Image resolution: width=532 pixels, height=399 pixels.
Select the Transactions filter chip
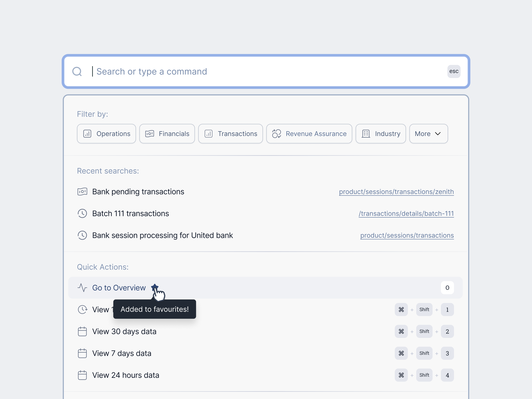pyautogui.click(x=230, y=134)
